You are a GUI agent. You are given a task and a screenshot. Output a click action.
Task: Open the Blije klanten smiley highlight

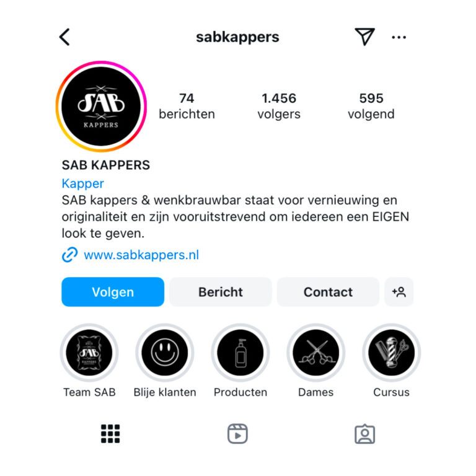click(x=165, y=353)
